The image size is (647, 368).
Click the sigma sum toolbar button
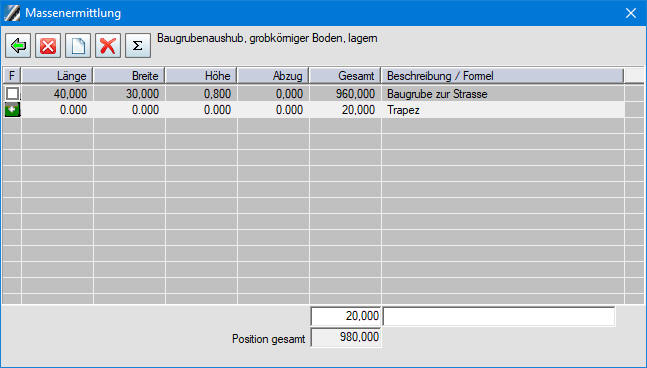tap(138, 45)
